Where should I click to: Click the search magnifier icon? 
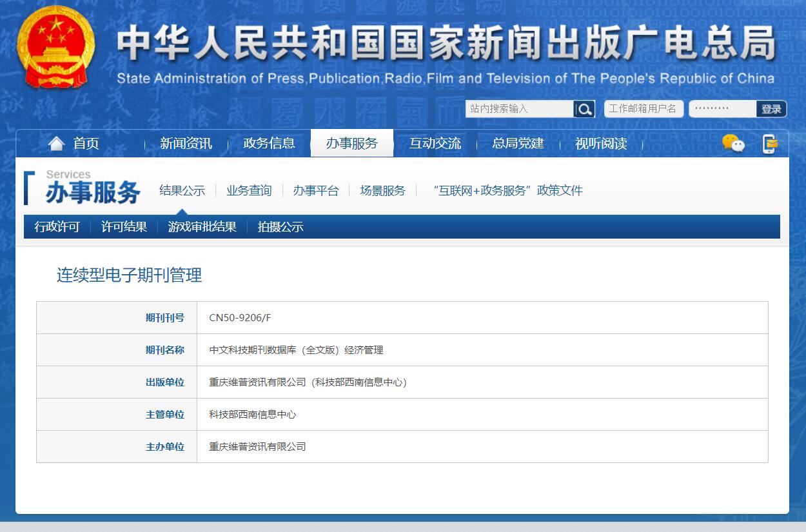pyautogui.click(x=584, y=109)
